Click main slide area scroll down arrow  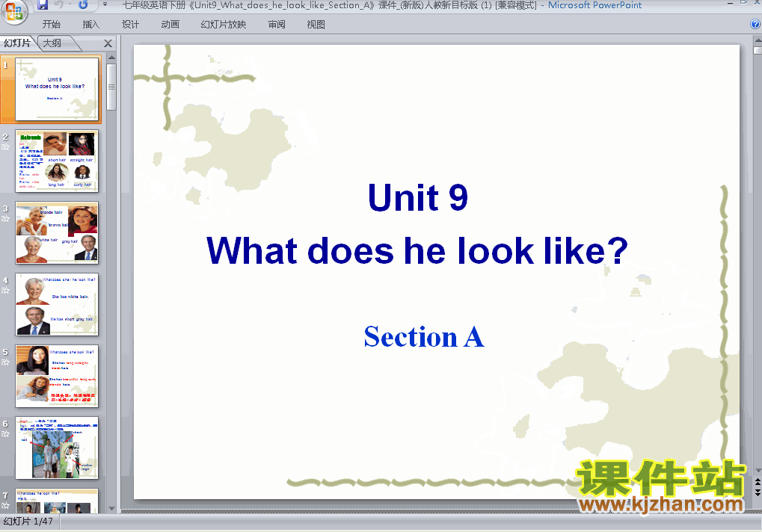point(758,470)
